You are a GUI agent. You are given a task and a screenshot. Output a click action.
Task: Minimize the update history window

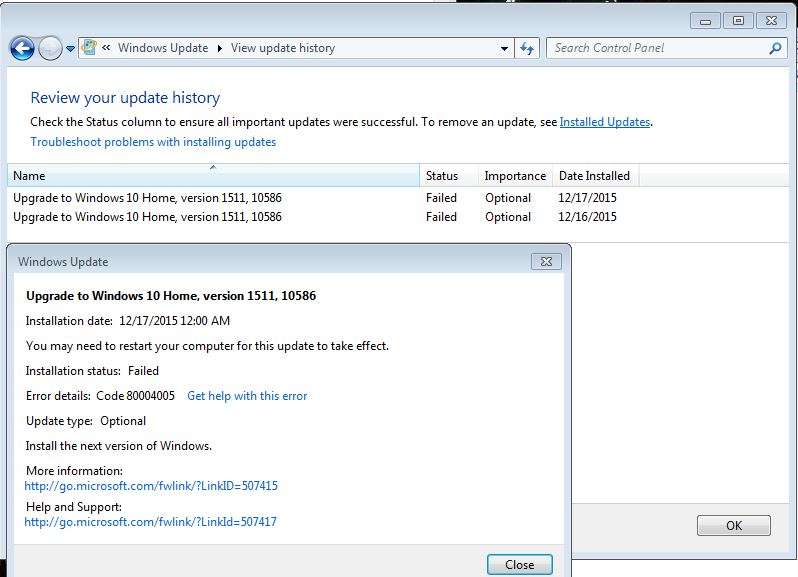(x=705, y=21)
